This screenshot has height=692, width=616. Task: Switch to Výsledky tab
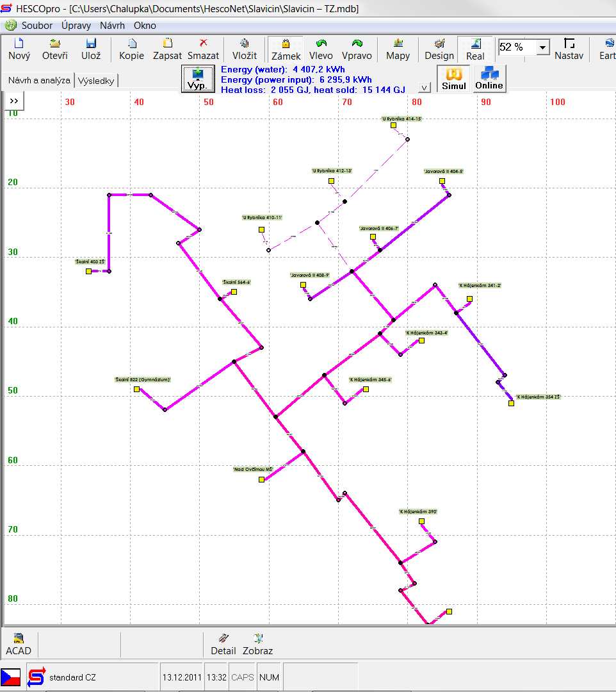95,81
